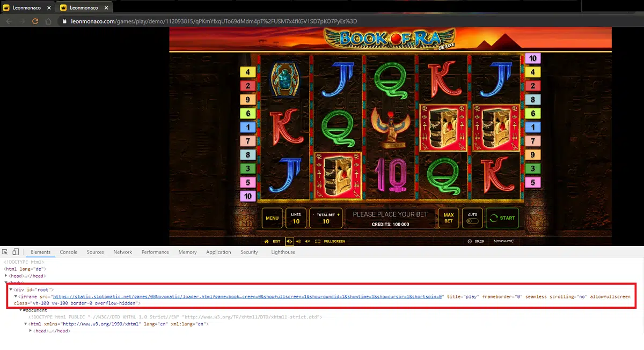This screenshot has width=644, height=350.
Task: Open the game MENU button
Action: (272, 218)
